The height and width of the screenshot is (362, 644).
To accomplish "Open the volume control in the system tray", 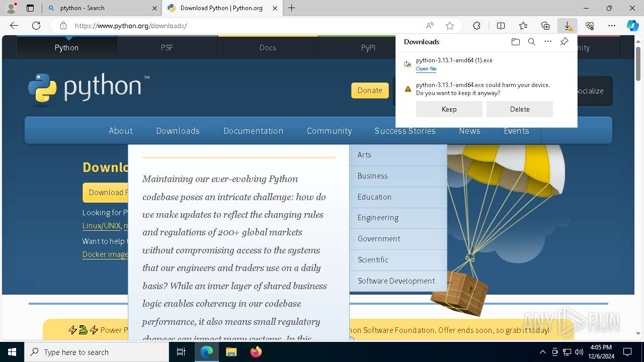I will pos(579,352).
